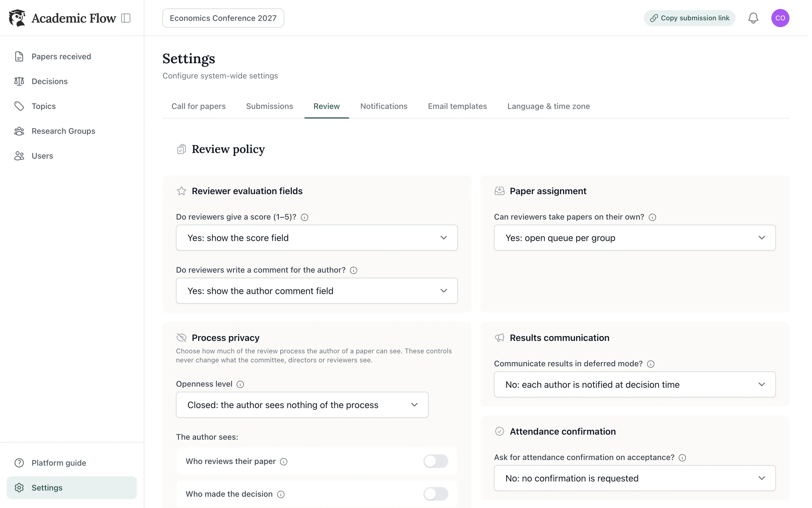The height and width of the screenshot is (508, 812).
Task: Copy submission link button
Action: pyautogui.click(x=689, y=18)
